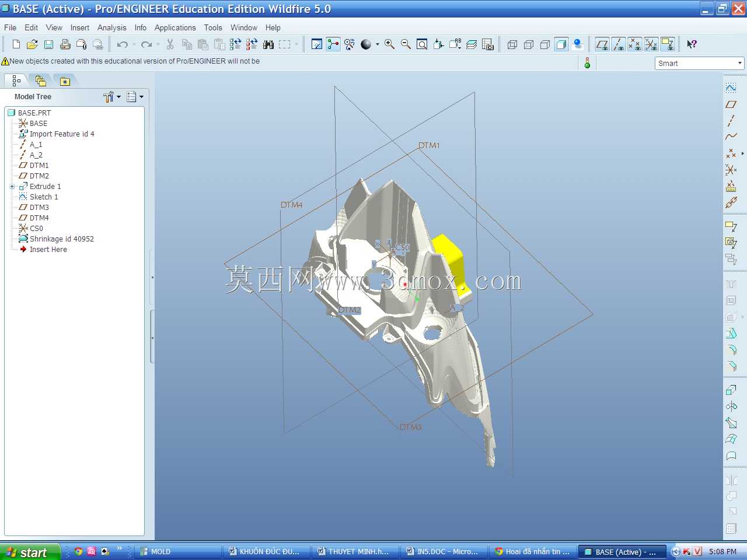Select the Datum Coordinate System tool

[x=731, y=170]
